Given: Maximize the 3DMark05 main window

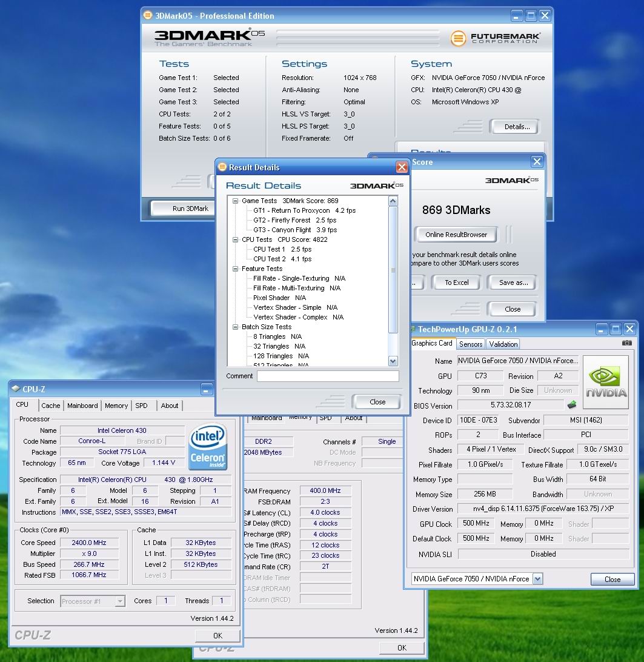Looking at the screenshot, I should click(531, 16).
